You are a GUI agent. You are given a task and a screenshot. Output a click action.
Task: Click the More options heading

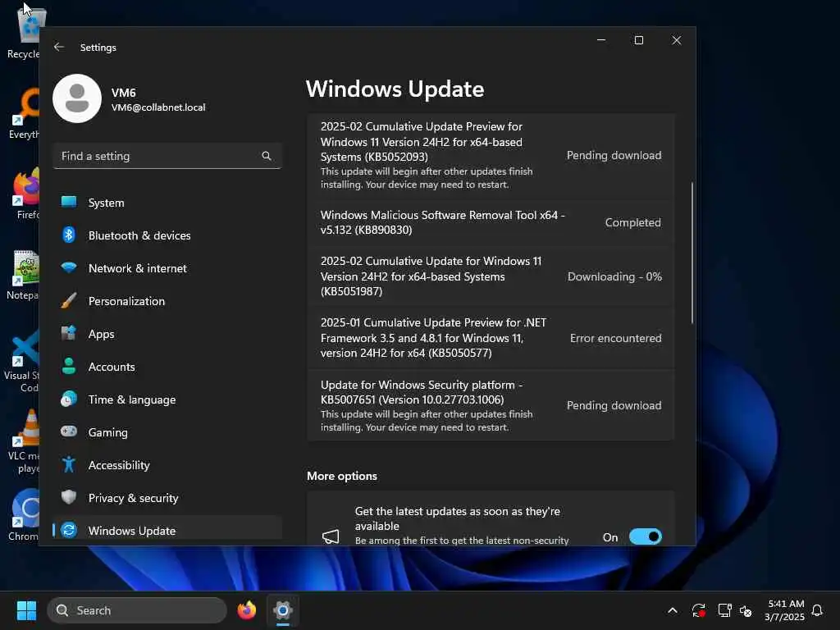pos(342,476)
